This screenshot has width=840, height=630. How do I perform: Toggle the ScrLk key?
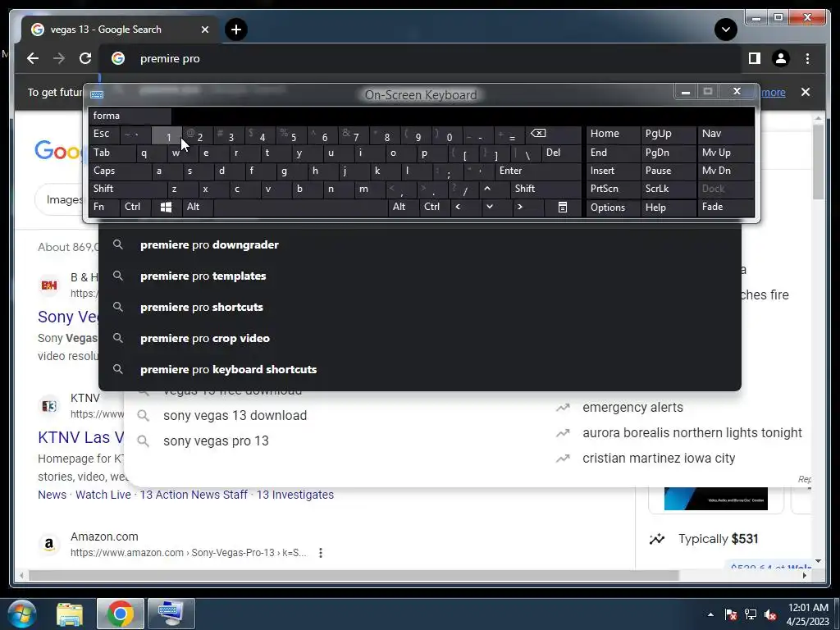pyautogui.click(x=669, y=189)
